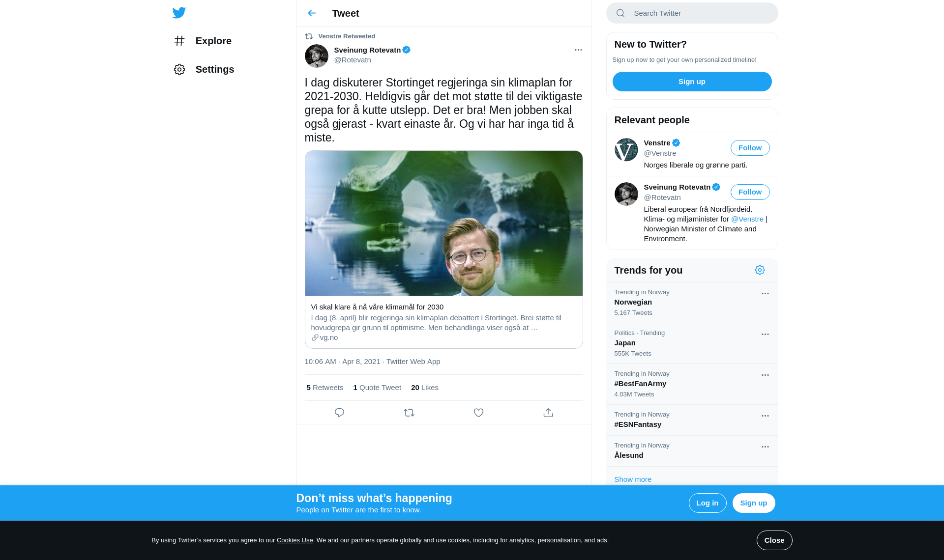Open more options for #ESNFantasy trend
944x560 pixels.
coord(765,416)
